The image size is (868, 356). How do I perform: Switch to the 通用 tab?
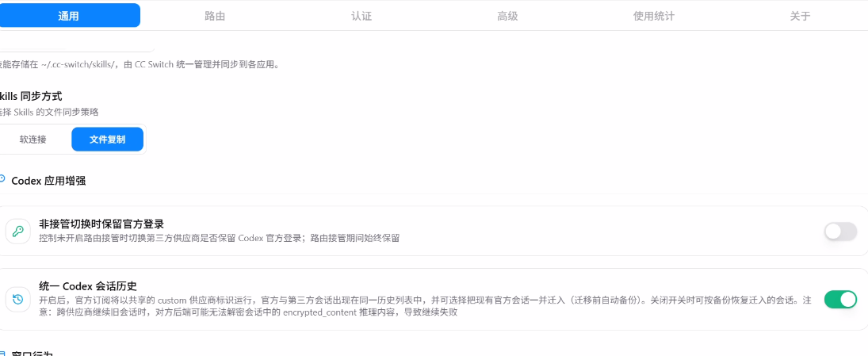point(69,16)
